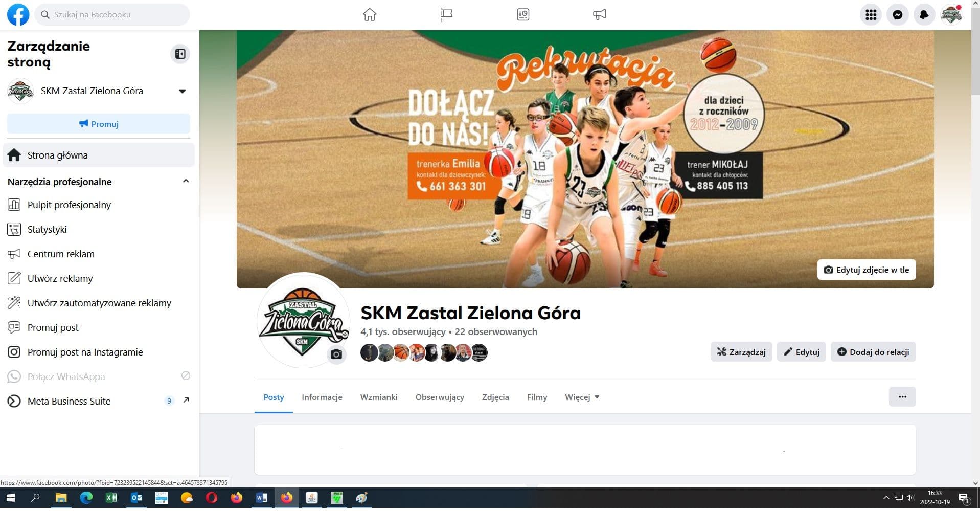Viewport: 980px width, 511px height.
Task: Switch to the Zdjęcia tab
Action: 495,397
